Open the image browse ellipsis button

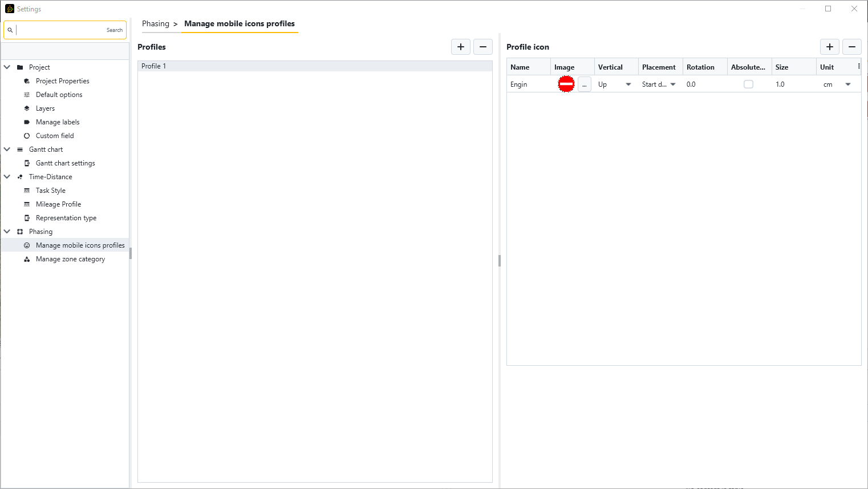585,84
